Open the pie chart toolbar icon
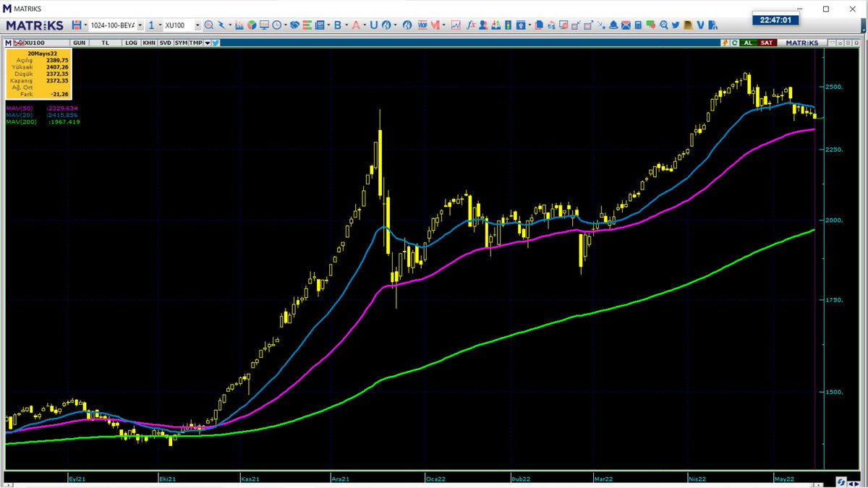Image resolution: width=868 pixels, height=488 pixels. click(252, 25)
